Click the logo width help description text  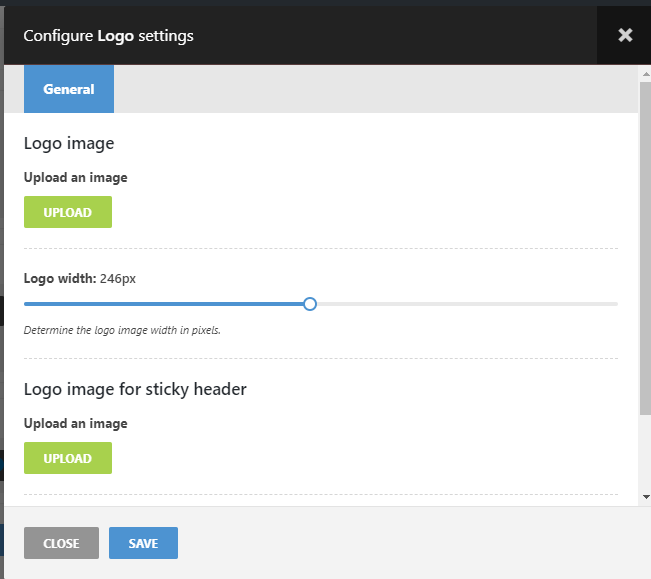(x=122, y=330)
